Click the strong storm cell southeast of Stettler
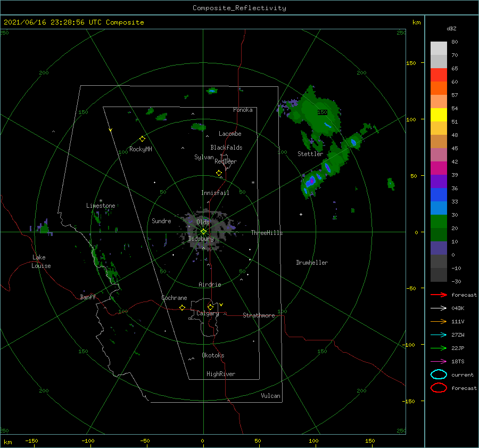 pos(311,181)
